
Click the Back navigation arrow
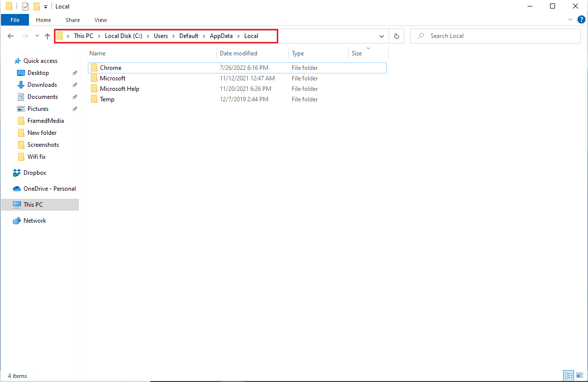point(11,36)
